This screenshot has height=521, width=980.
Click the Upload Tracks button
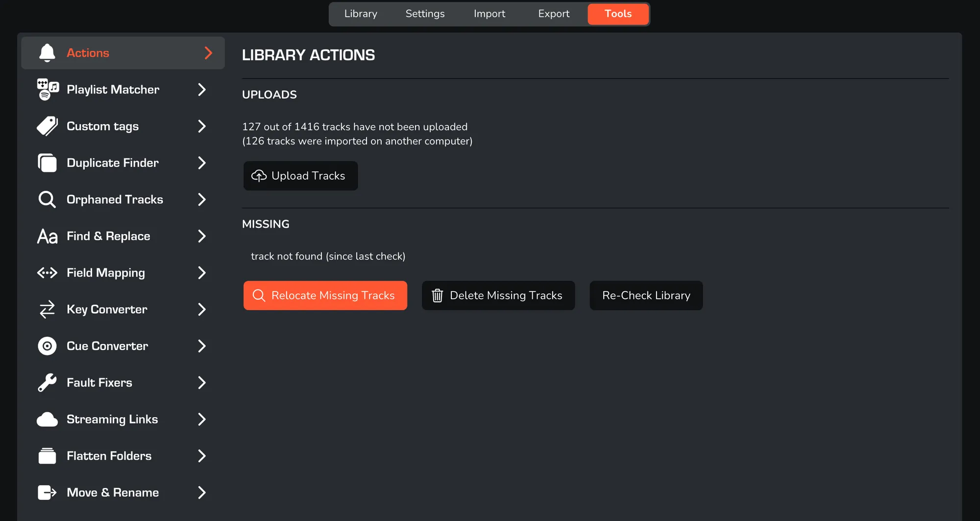coord(301,176)
